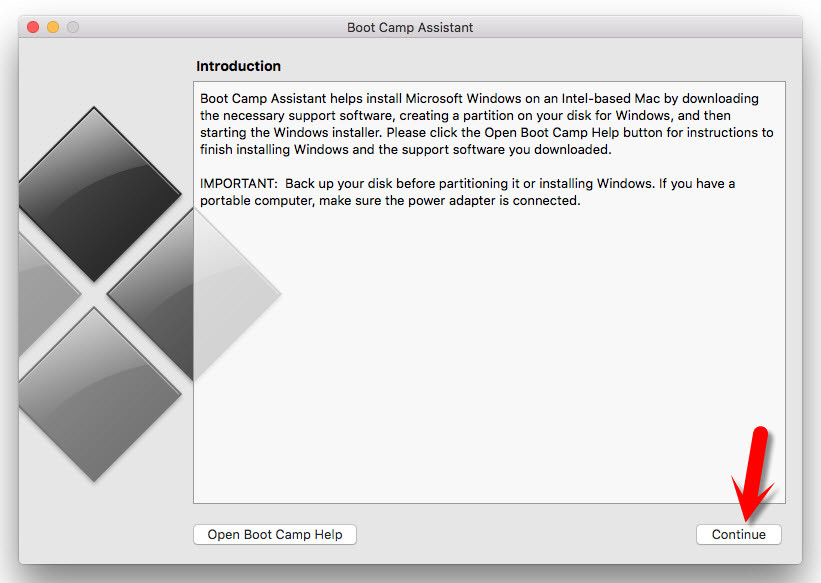Click the Boot Camp Assistant title text
This screenshot has height=583, width=821.
[410, 27]
